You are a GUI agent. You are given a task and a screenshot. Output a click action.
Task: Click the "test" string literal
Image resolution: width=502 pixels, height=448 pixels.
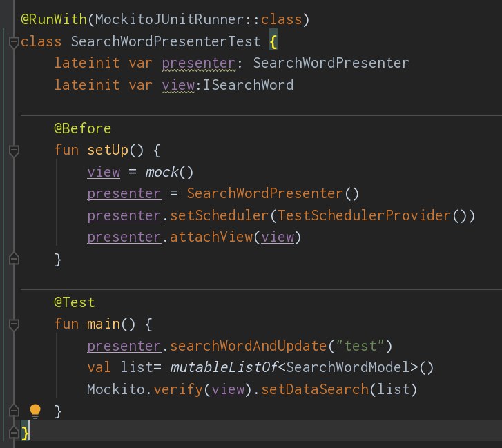[x=360, y=346]
